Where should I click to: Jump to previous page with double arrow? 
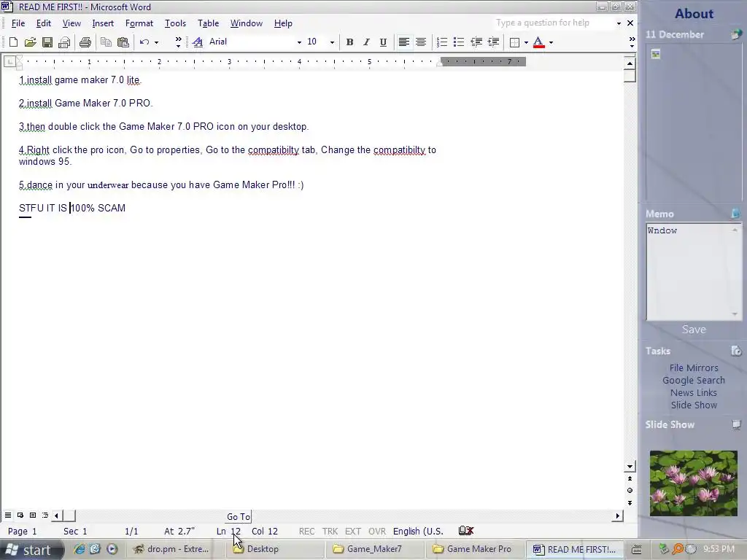pyautogui.click(x=630, y=478)
